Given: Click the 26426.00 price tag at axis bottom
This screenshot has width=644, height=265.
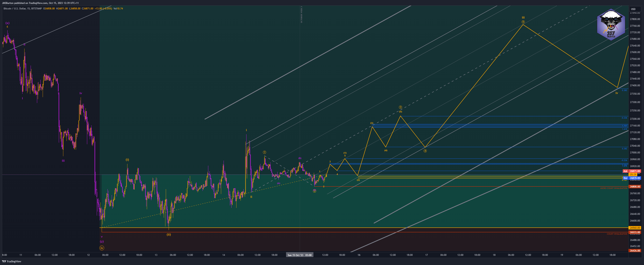Looking at the screenshot, I should (635, 251).
